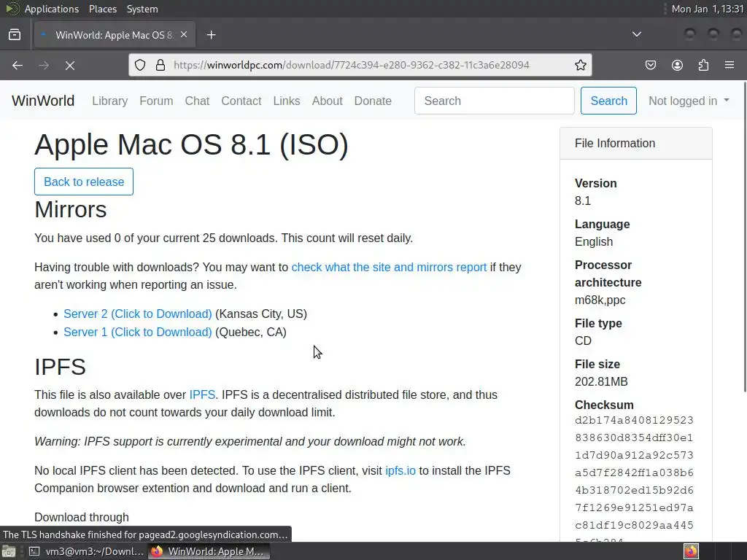Switch to terminal vm3@vm3 taskbar item
Screen dimensions: 747x560
click(86, 551)
